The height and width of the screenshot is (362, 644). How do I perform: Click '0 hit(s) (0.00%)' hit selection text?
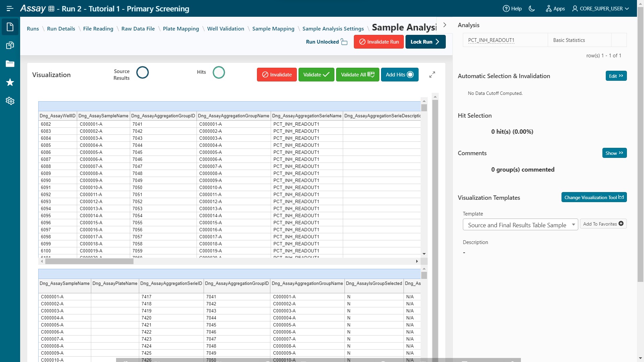[512, 132]
